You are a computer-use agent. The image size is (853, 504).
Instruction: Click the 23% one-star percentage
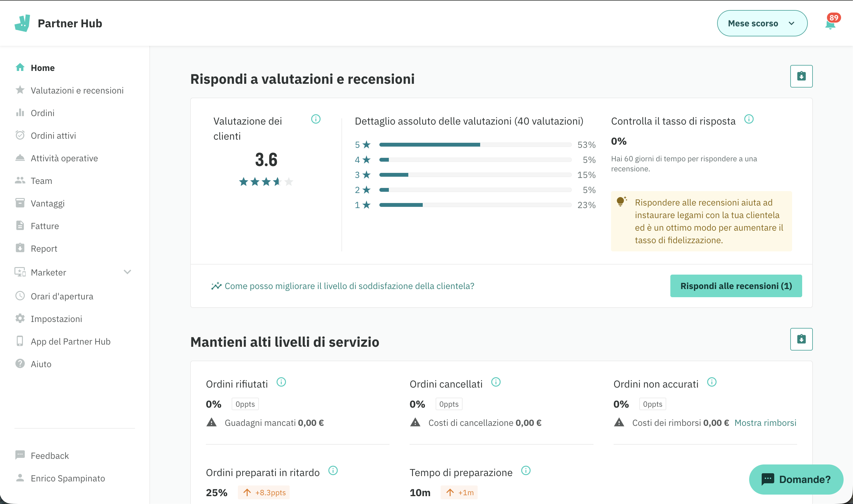tap(587, 205)
